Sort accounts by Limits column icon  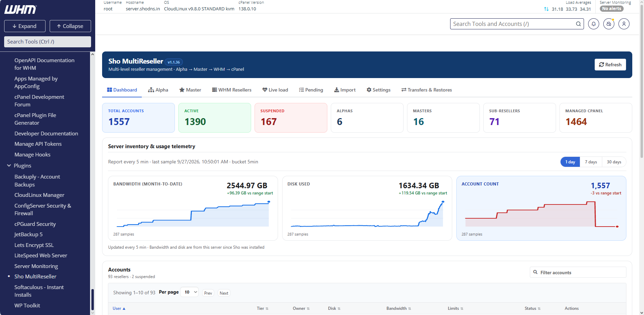click(462, 308)
